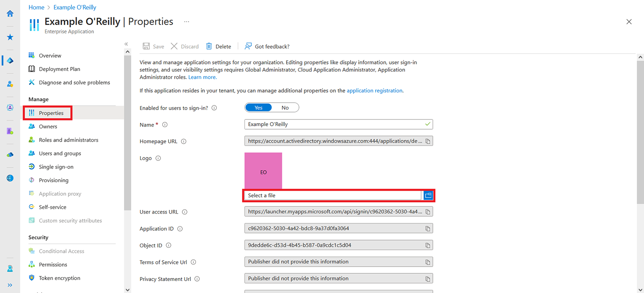
Task: Open the more options ellipsis beside the title
Action: tap(187, 21)
